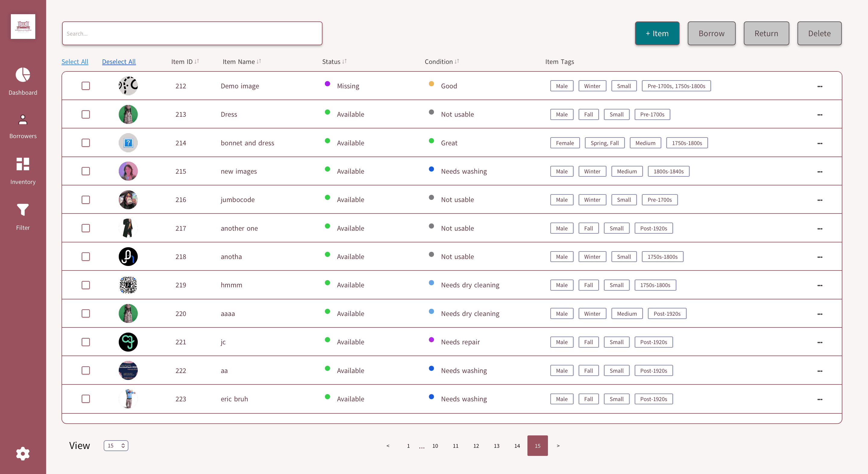Sort items by Status column
The height and width of the screenshot is (474, 868).
pos(334,62)
